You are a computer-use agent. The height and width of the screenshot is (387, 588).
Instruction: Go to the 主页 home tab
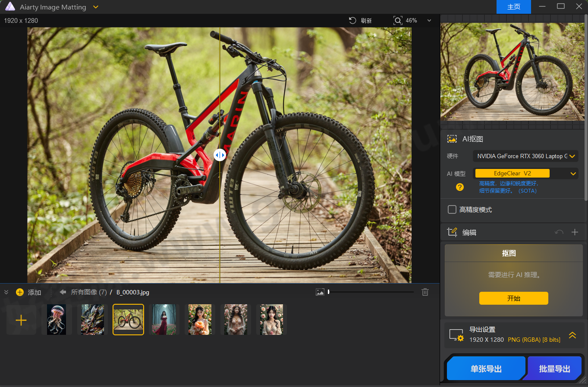513,7
